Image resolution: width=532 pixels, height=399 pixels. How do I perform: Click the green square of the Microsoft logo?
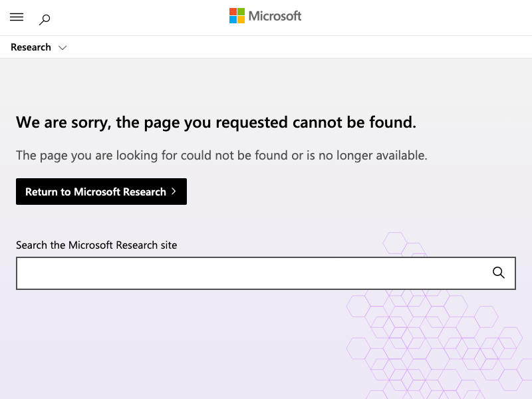[x=241, y=12]
